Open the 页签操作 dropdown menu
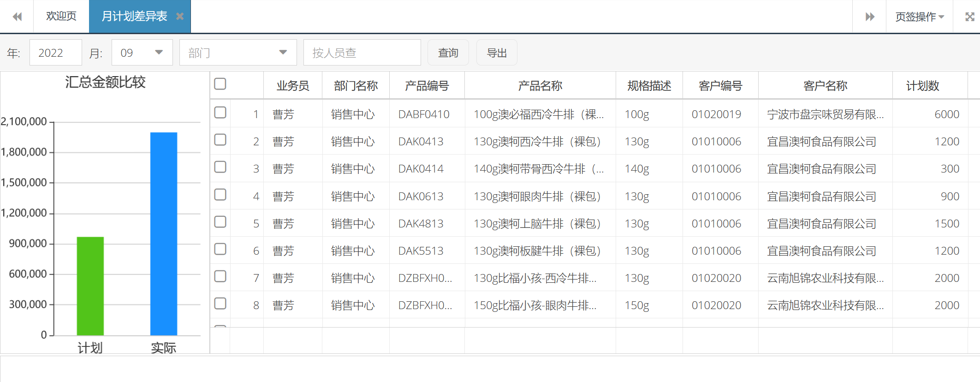Image resolution: width=980 pixels, height=382 pixels. point(919,17)
